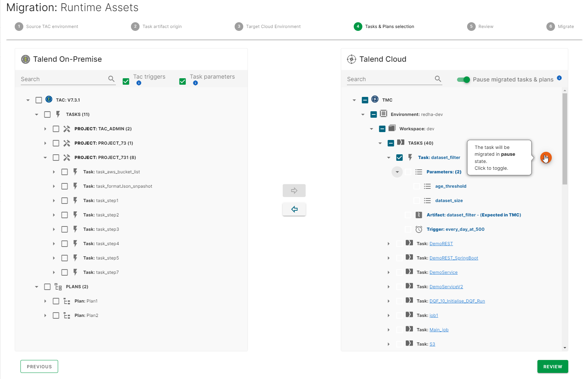Collapse the Parameters (2) section

[397, 172]
